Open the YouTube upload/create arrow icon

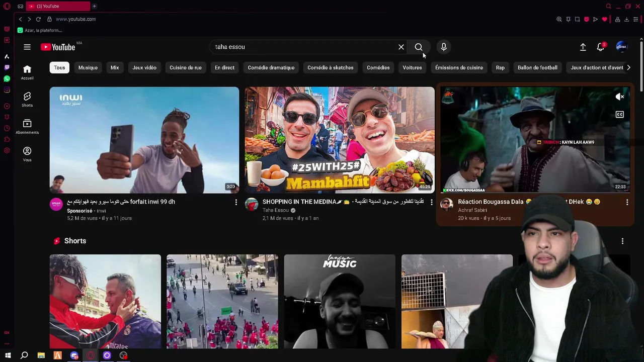(583, 47)
